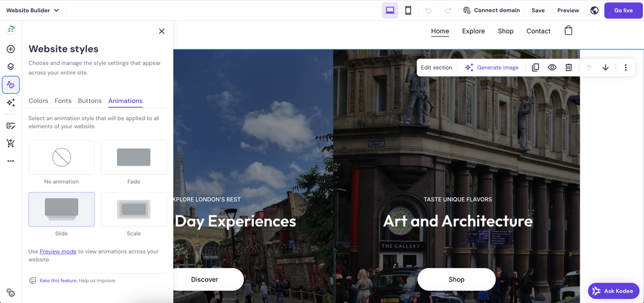This screenshot has height=303, width=644.
Task: Open the Add elements plus icon in sidebar
Action: [10, 49]
